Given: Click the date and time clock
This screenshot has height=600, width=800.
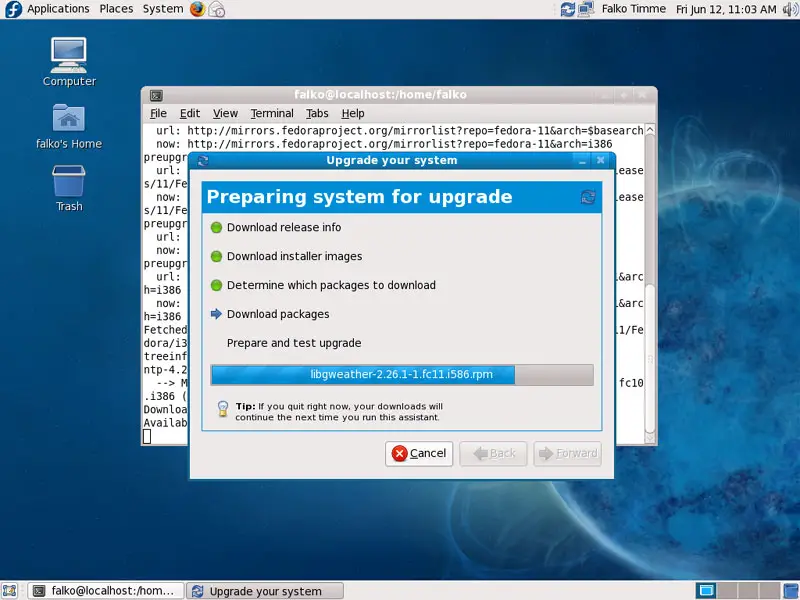Looking at the screenshot, I should click(x=726, y=9).
